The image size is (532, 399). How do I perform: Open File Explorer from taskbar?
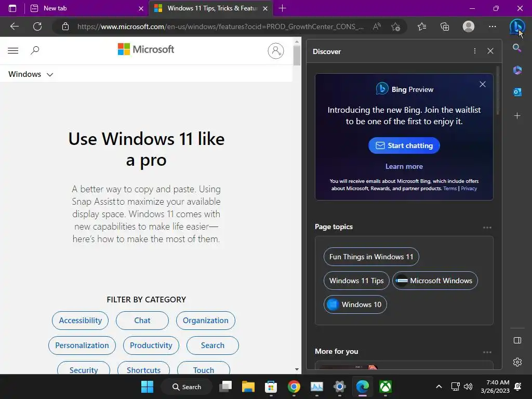click(x=248, y=387)
